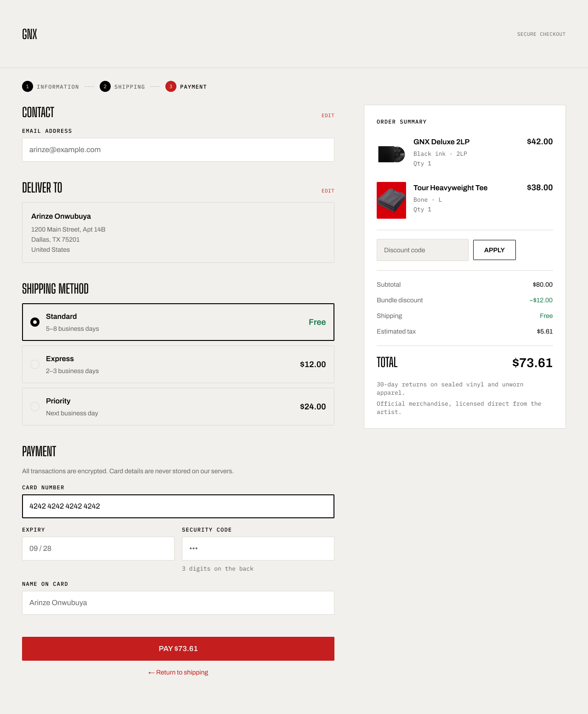The height and width of the screenshot is (714, 588).
Task: Click the $80.00 subtotal value
Action: [x=543, y=284]
